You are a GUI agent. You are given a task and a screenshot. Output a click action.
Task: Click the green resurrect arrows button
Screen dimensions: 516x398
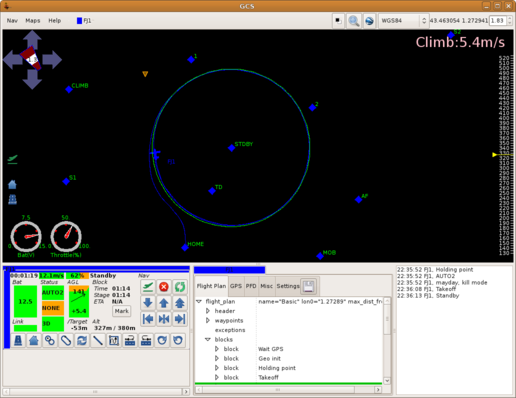coord(180,287)
